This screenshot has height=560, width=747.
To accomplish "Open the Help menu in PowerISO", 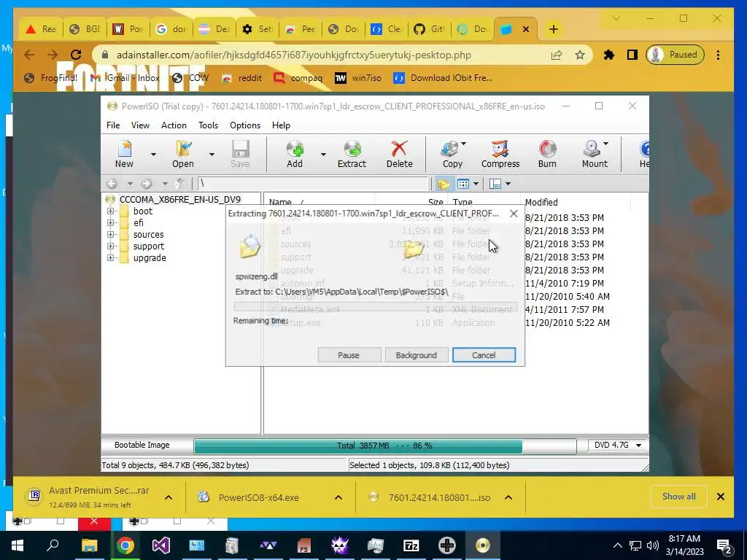I will pyautogui.click(x=281, y=125).
